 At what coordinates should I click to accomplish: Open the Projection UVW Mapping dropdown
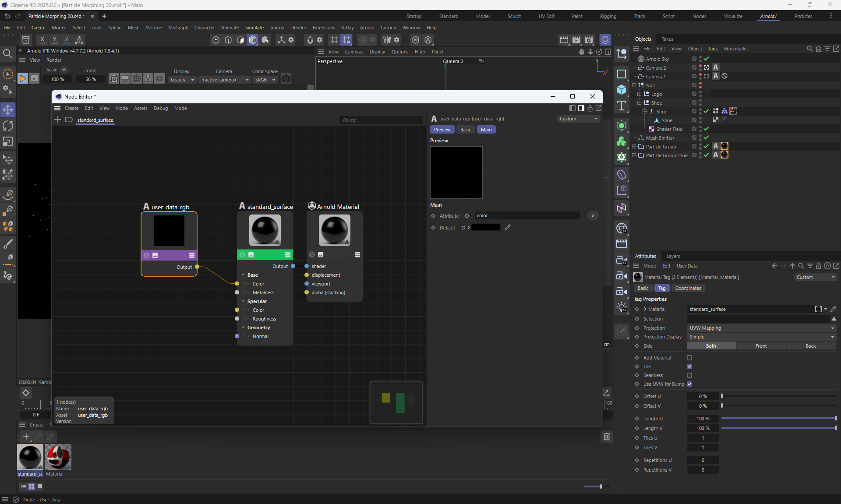(761, 328)
